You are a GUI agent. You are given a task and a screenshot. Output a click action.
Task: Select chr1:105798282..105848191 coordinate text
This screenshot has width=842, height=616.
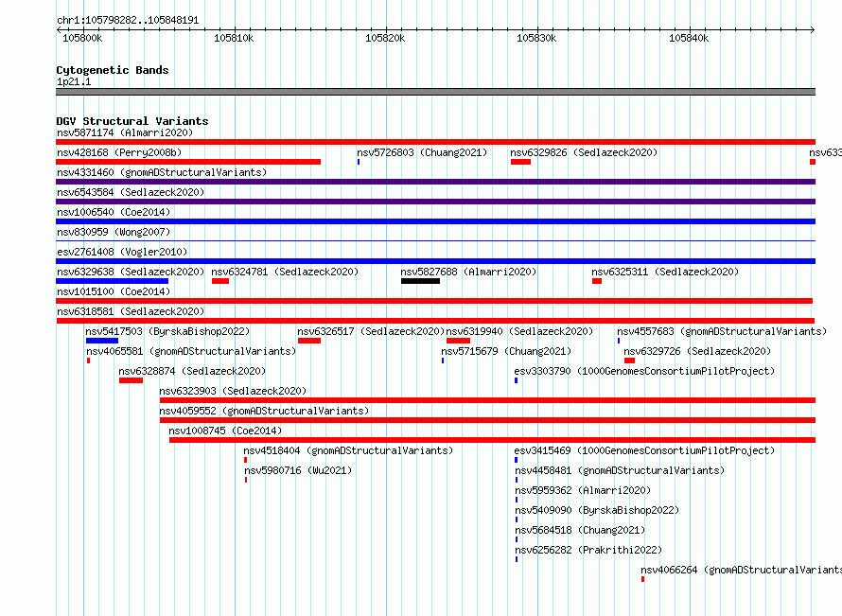[x=128, y=20]
